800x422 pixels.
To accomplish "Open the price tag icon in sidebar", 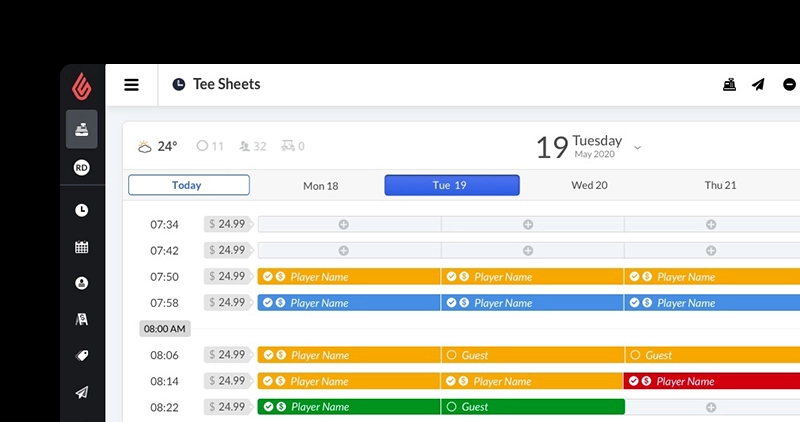I will point(82,356).
